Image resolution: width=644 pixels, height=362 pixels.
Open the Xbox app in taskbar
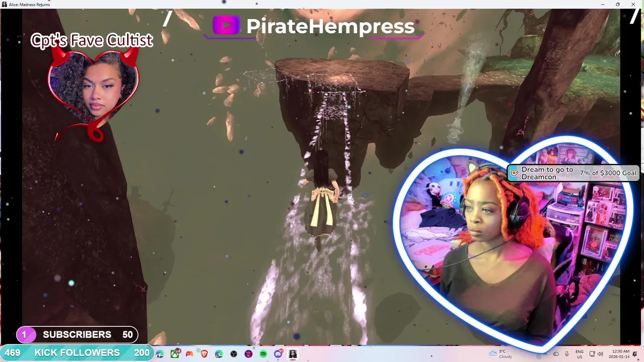(175, 354)
